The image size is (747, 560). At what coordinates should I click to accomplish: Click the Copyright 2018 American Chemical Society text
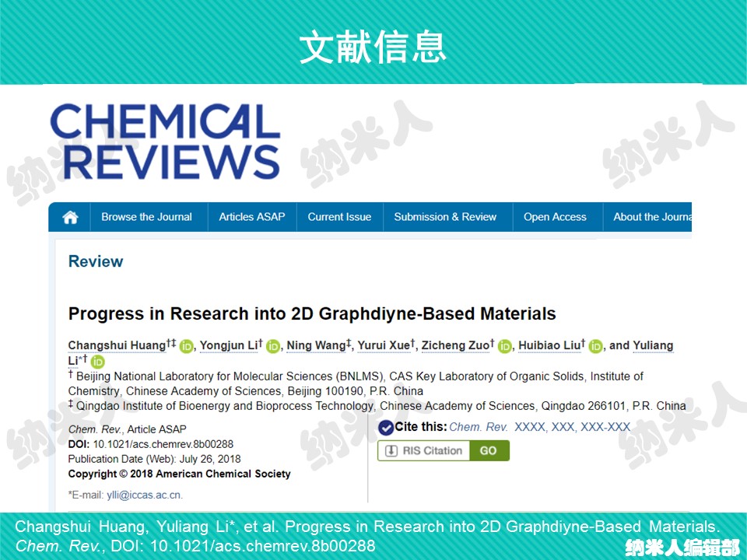pos(179,474)
